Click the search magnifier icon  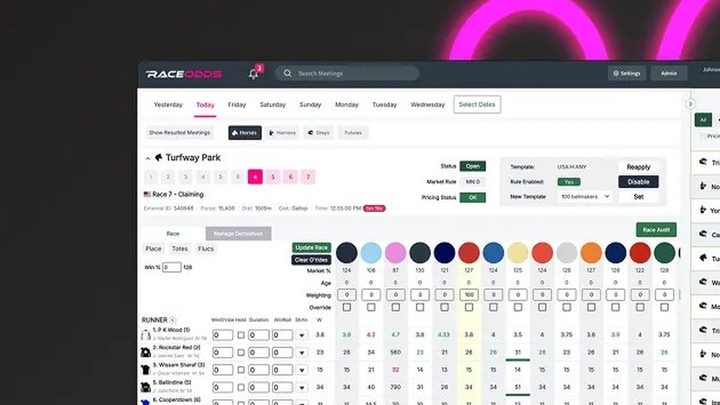click(287, 73)
